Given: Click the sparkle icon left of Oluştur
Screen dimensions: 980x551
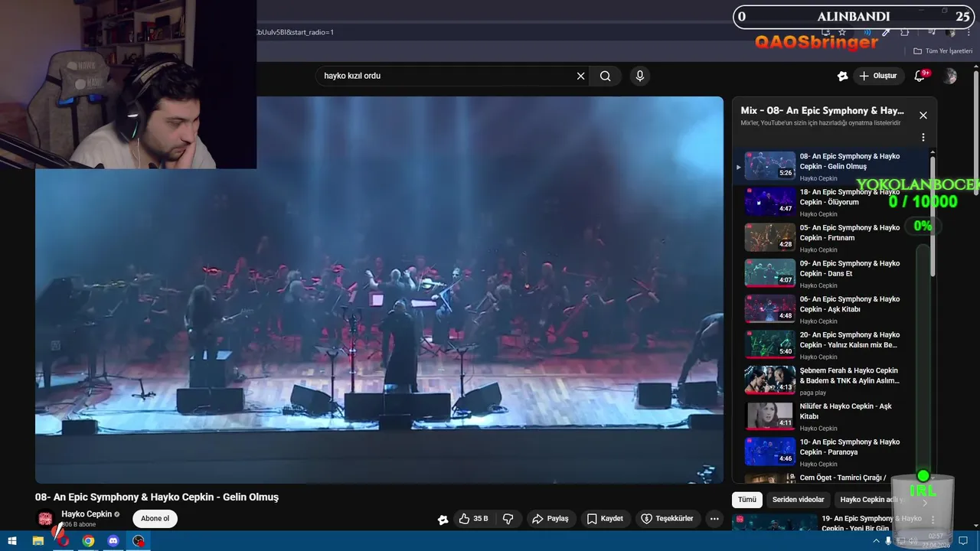Looking at the screenshot, I should click(x=842, y=76).
